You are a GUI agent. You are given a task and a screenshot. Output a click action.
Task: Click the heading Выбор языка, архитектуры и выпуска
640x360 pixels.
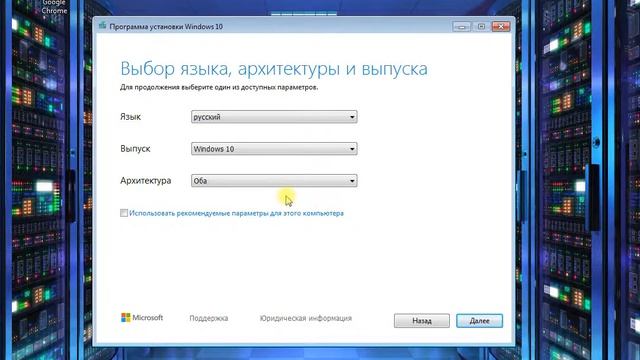click(x=274, y=69)
